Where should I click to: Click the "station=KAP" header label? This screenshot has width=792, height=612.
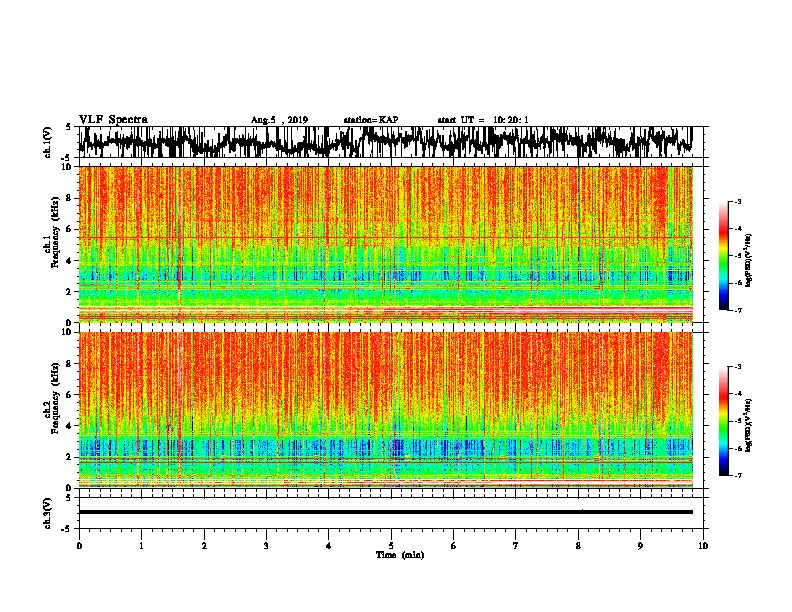point(371,120)
